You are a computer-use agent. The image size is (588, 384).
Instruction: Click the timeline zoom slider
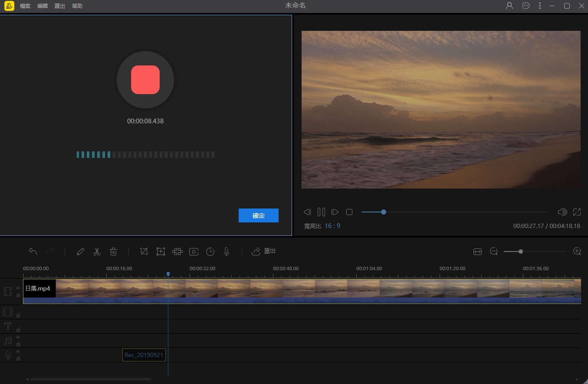click(535, 252)
